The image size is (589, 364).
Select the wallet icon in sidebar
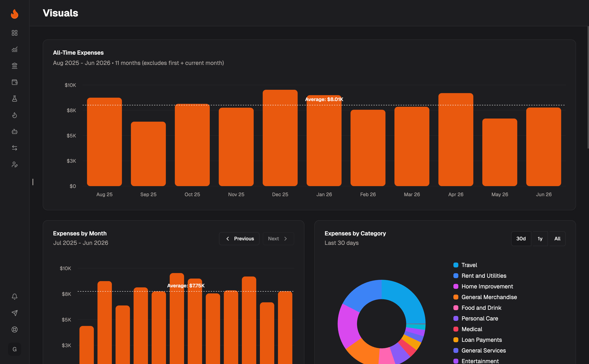coord(14,82)
